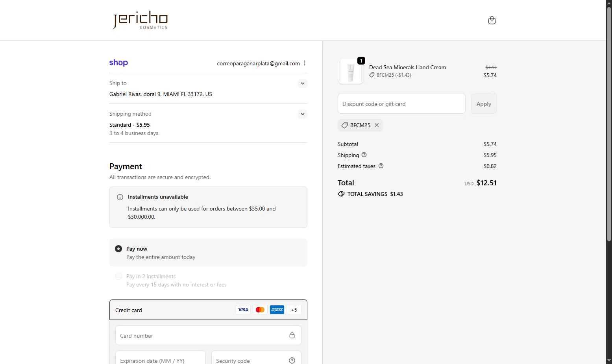Remove the BFCM25 discount code
Viewport: 612px width, 364px height.
pyautogui.click(x=377, y=125)
